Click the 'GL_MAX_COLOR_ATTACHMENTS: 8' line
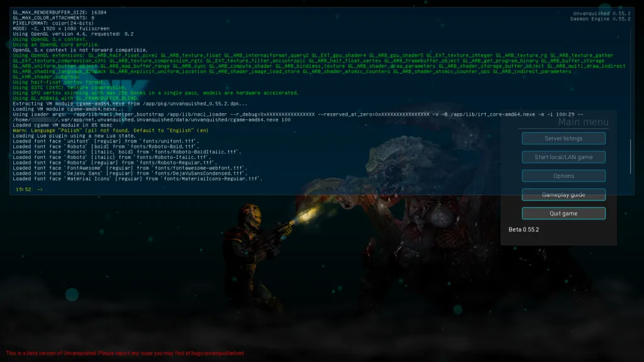 (x=53, y=18)
